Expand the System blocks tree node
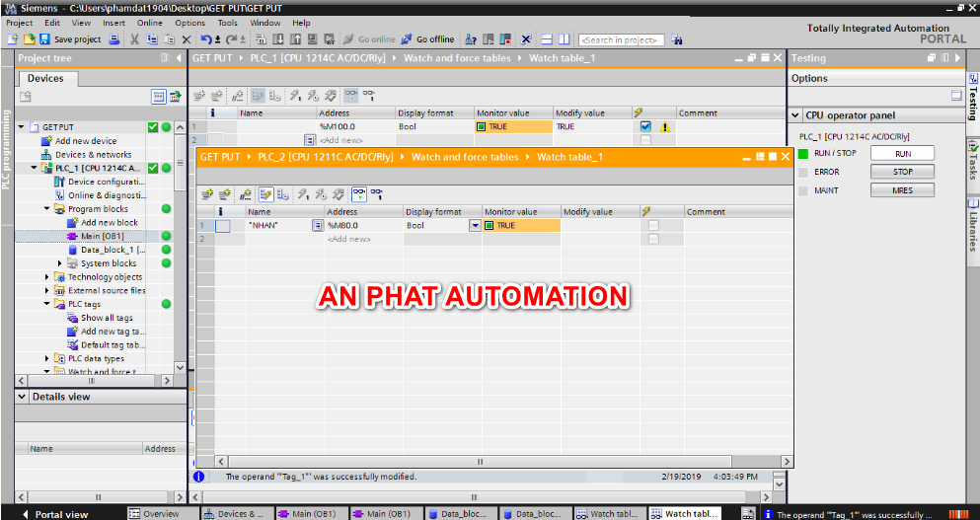 (x=59, y=263)
